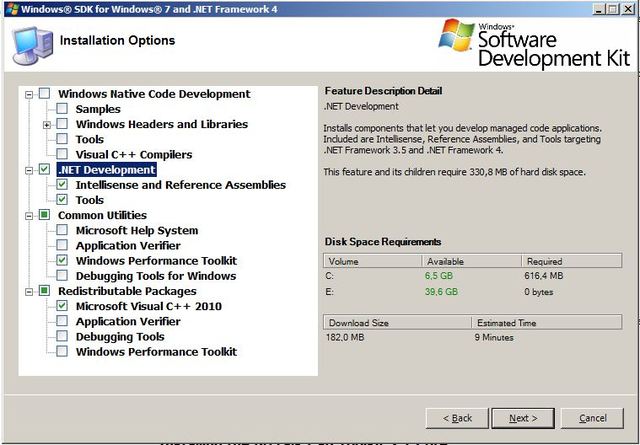Check Application Verifier under Redistributable Packages
Screen dimensions: 640x445
62,321
